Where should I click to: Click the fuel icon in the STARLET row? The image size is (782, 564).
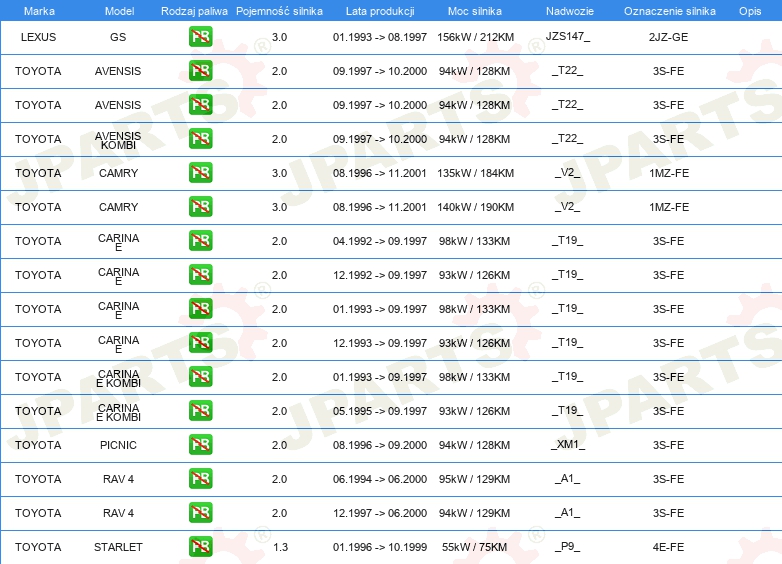(200, 547)
